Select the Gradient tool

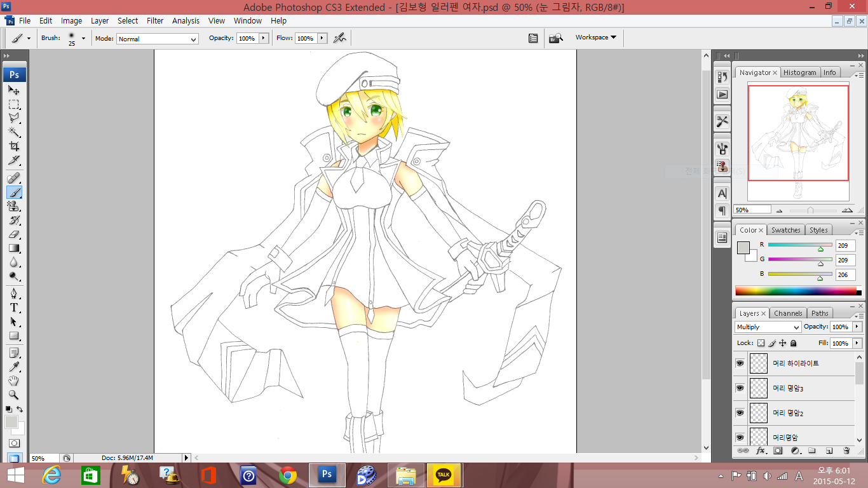point(14,248)
